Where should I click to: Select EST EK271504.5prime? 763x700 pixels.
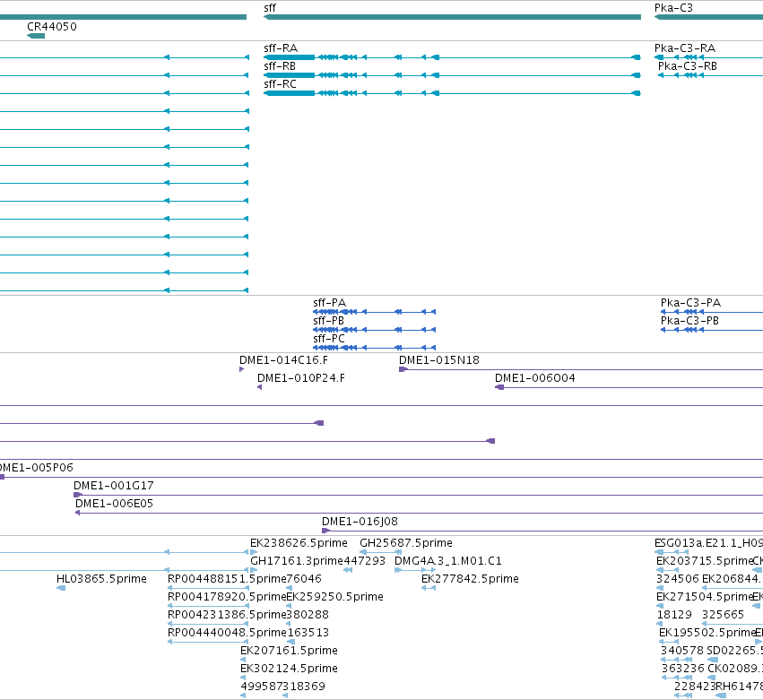[704, 597]
